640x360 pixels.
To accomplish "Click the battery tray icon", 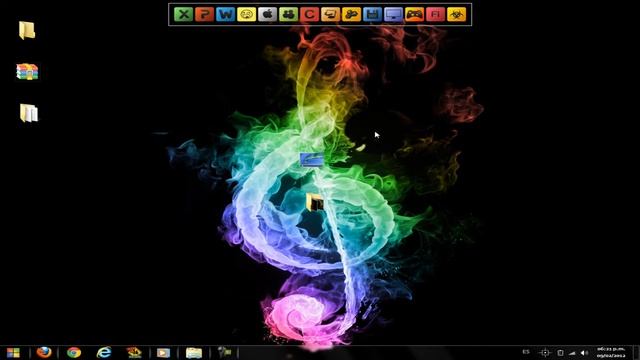I will point(560,353).
